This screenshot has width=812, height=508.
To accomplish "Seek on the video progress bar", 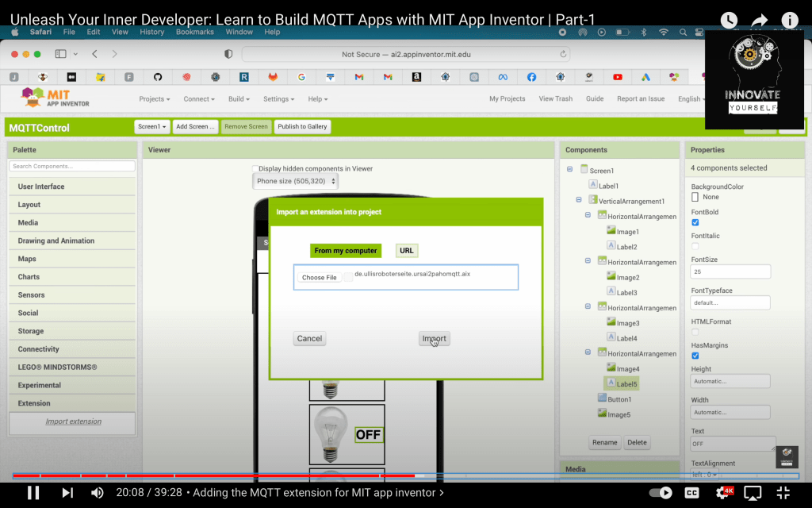I will (x=405, y=475).
